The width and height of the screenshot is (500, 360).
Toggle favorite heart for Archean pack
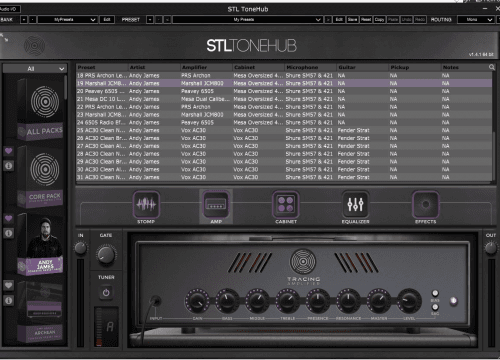9,285
